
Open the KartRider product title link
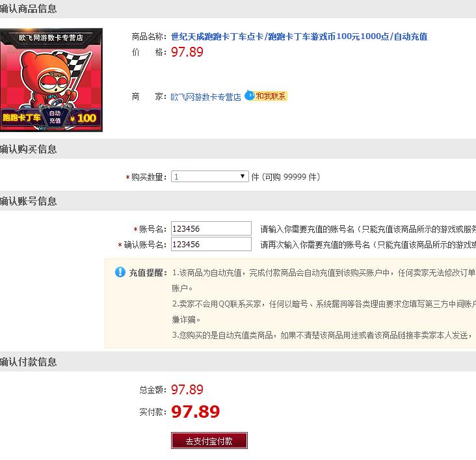click(299, 36)
